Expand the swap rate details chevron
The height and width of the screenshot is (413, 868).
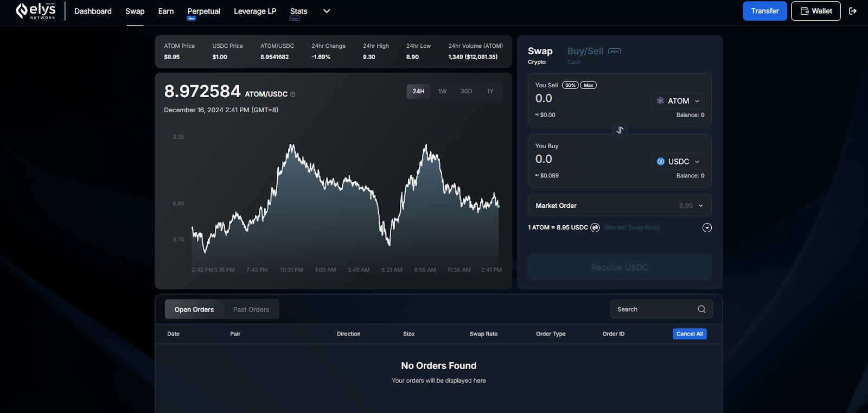[707, 228]
